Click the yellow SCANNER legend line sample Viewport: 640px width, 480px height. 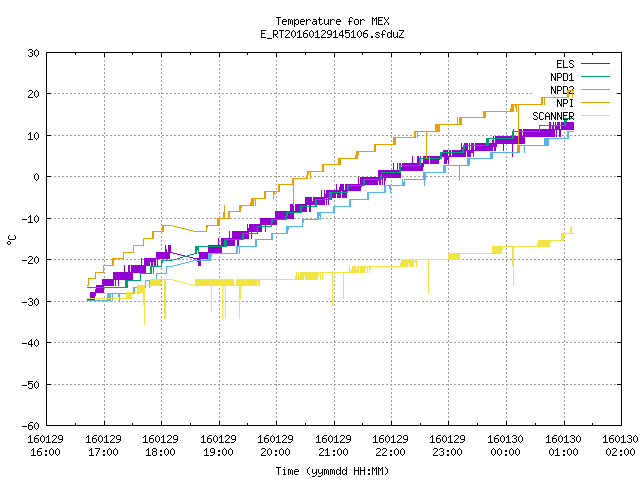coord(595,116)
